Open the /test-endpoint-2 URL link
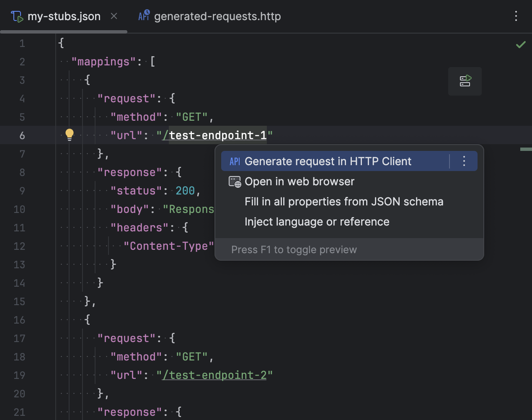This screenshot has width=532, height=420. tap(215, 375)
